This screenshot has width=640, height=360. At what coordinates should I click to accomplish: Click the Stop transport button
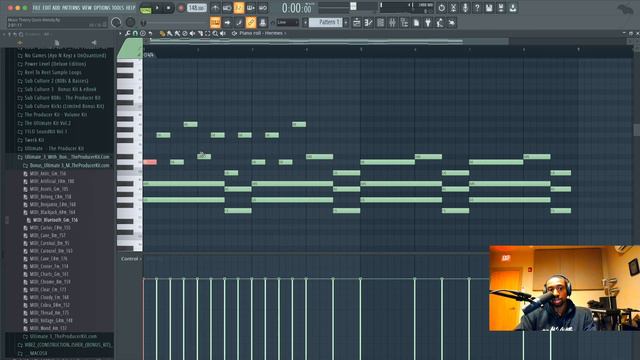[x=168, y=8]
